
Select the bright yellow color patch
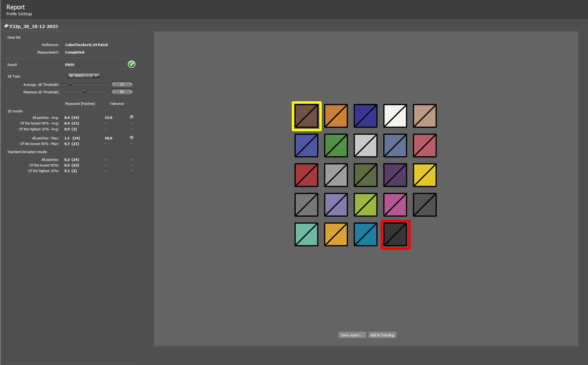425,175
